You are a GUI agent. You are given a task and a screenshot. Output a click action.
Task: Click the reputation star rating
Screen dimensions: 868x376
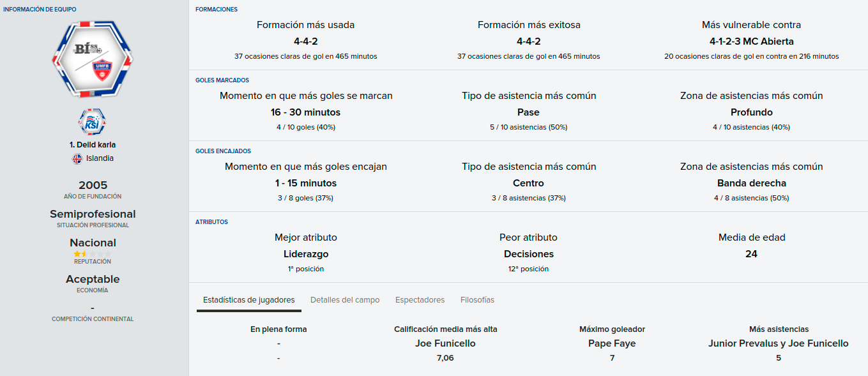93,254
